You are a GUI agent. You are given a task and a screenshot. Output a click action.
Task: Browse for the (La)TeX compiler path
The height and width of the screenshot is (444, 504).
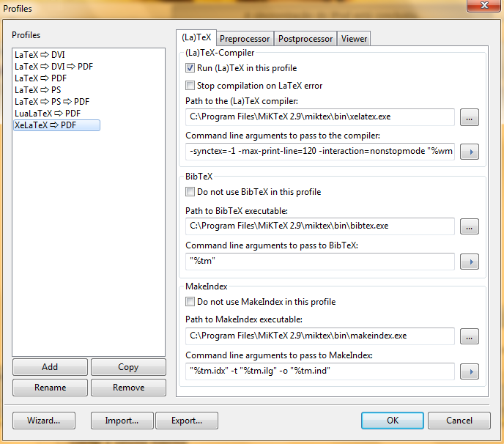click(470, 117)
